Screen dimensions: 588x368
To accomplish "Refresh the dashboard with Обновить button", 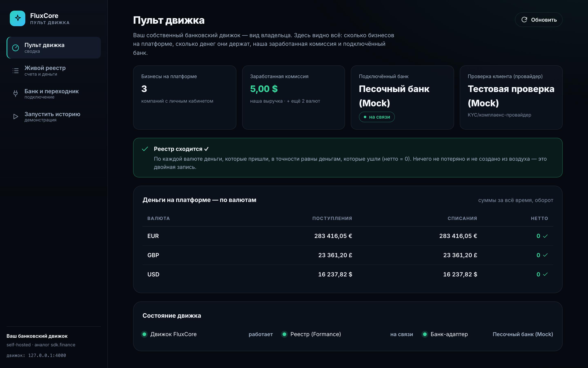I will click(539, 20).
